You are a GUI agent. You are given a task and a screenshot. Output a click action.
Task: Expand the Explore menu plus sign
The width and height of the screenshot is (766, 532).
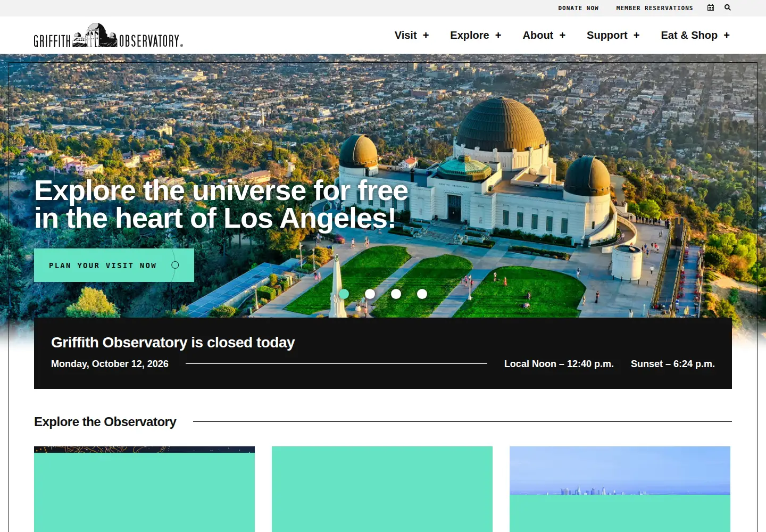point(498,35)
